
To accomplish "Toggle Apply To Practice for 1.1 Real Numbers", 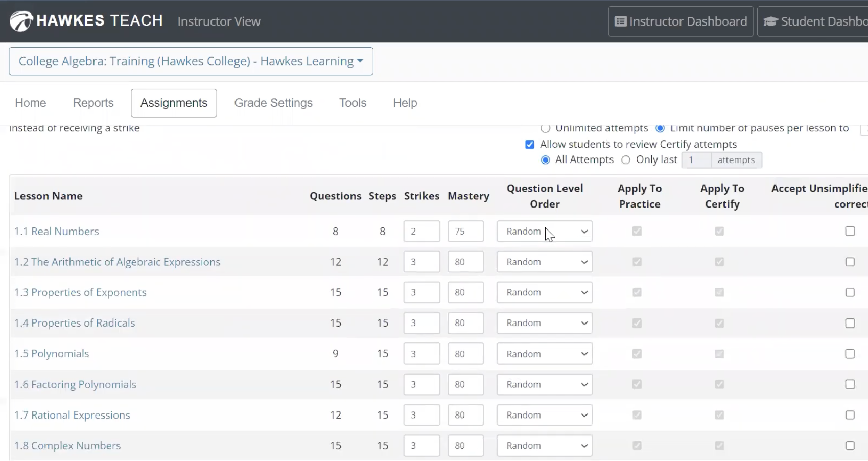I will pyautogui.click(x=637, y=231).
